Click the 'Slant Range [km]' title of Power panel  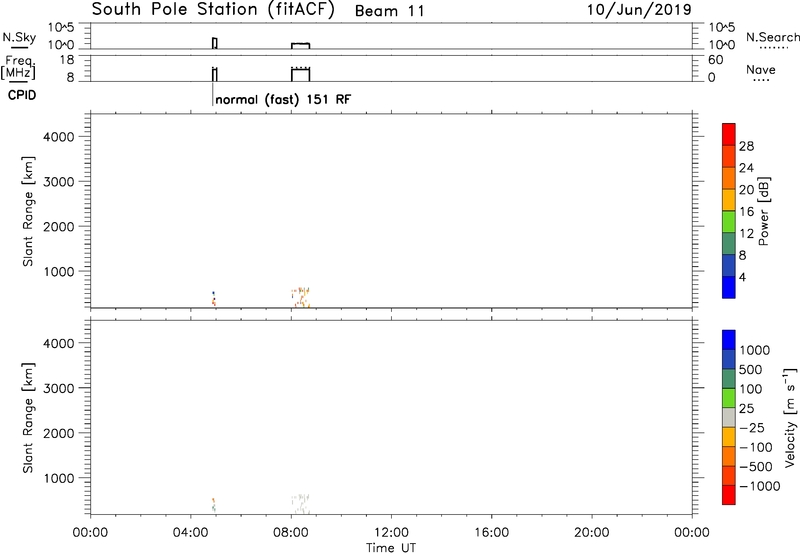pos(28,211)
